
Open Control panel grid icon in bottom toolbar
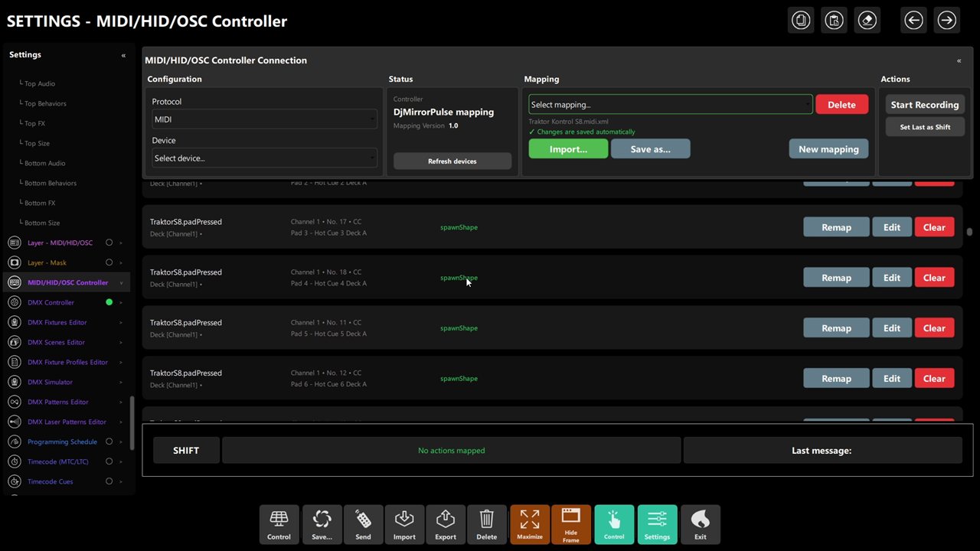279,525
